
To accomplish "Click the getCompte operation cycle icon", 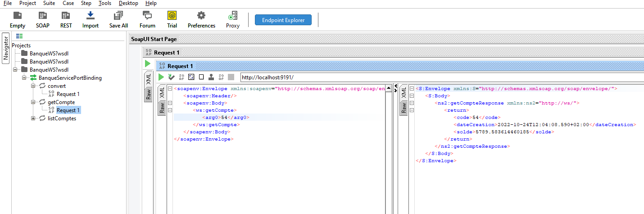I will tap(43, 102).
